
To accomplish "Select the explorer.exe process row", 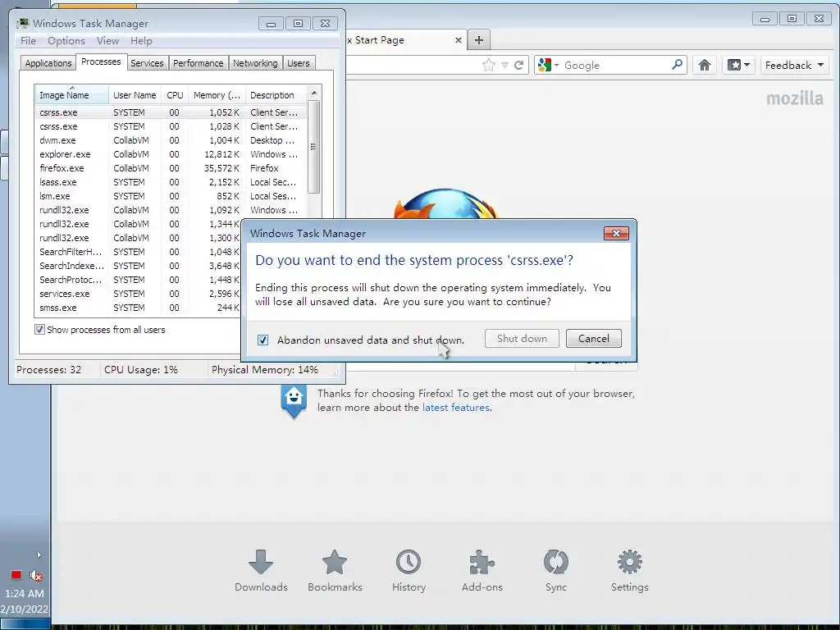I will point(171,154).
